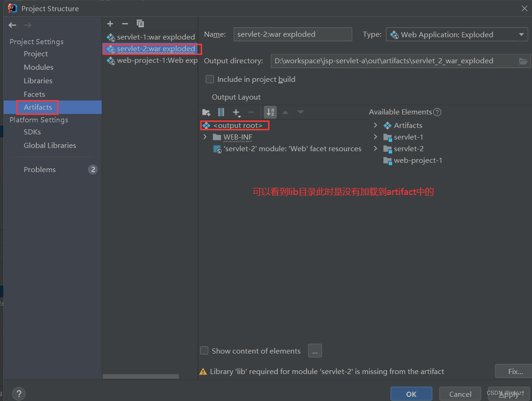Open element content options ellipsis button
This screenshot has width=532, height=401.
click(315, 351)
